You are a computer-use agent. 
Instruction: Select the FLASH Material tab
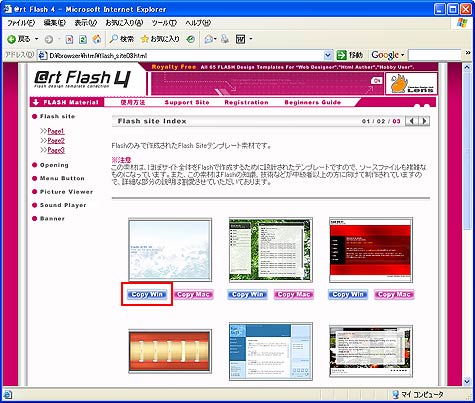[67, 102]
